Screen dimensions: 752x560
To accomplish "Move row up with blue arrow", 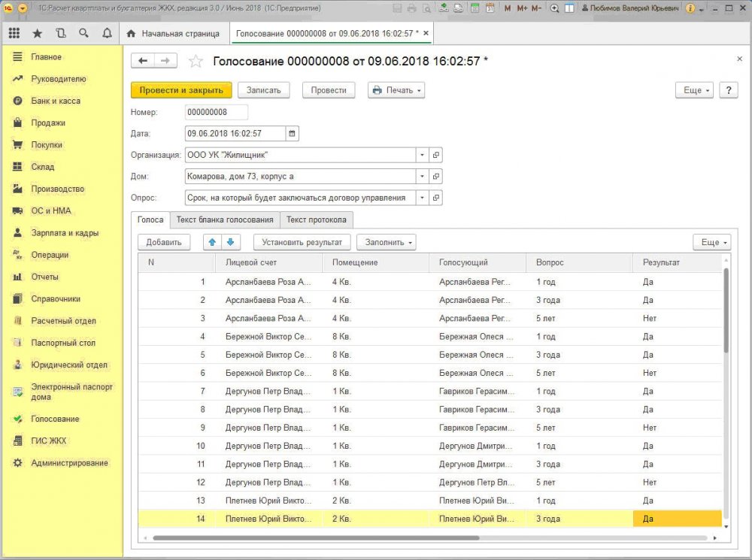I will [x=213, y=242].
